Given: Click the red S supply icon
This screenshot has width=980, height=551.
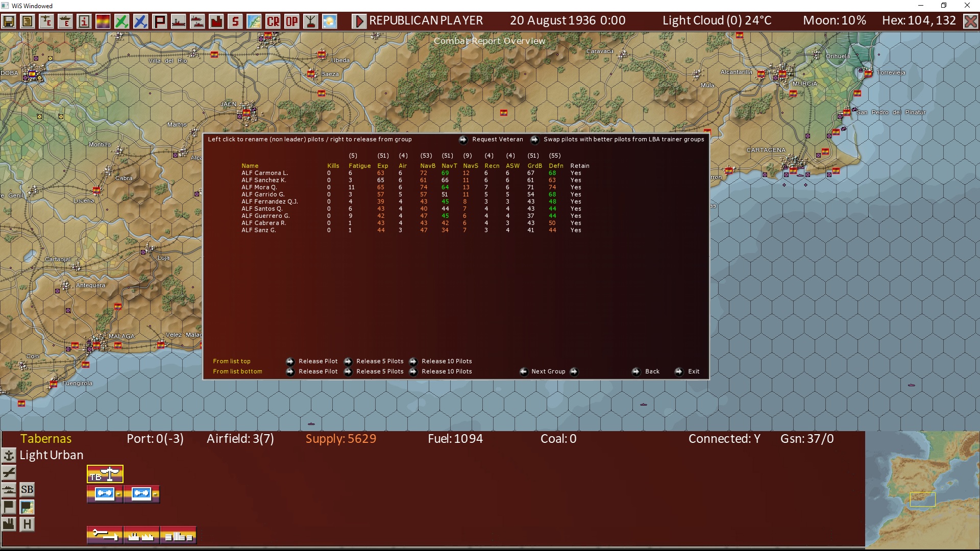Looking at the screenshot, I should tap(235, 21).
